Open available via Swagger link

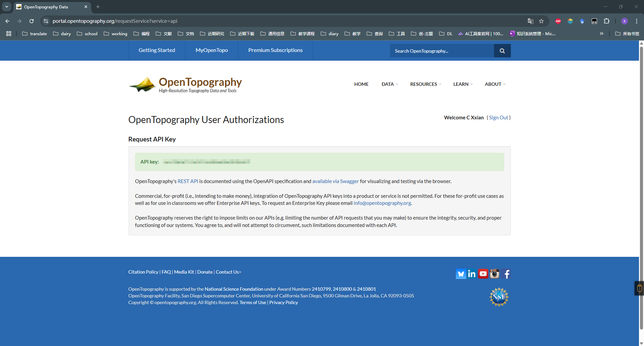[335, 181]
